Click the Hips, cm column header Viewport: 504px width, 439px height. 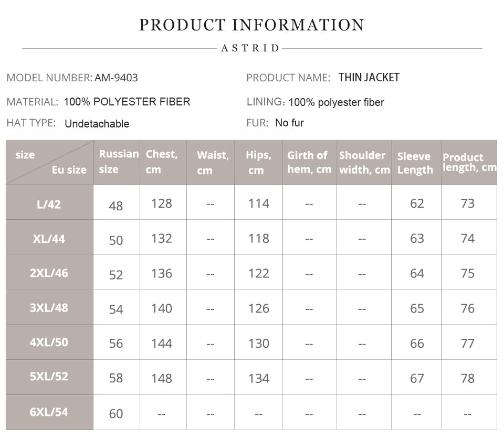click(258, 162)
